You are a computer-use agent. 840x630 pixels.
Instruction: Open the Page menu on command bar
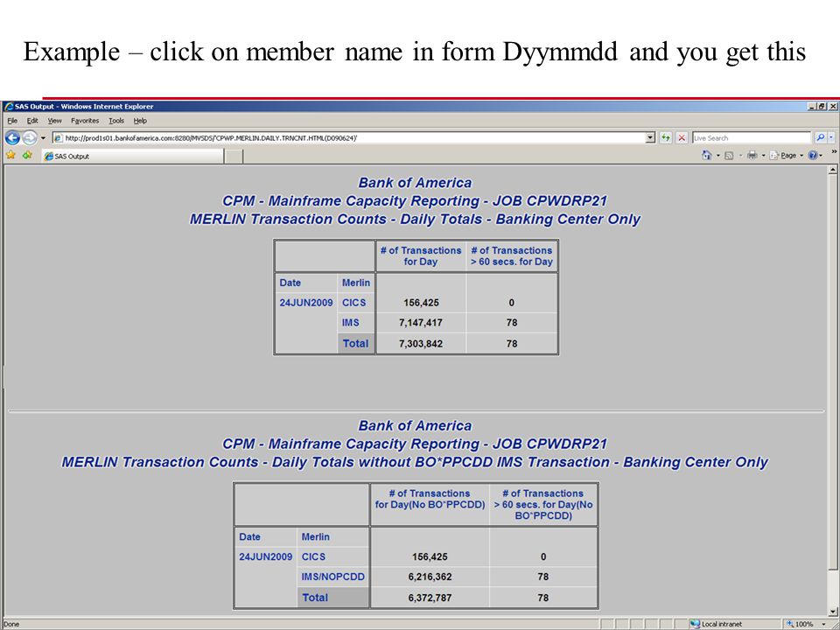(787, 156)
